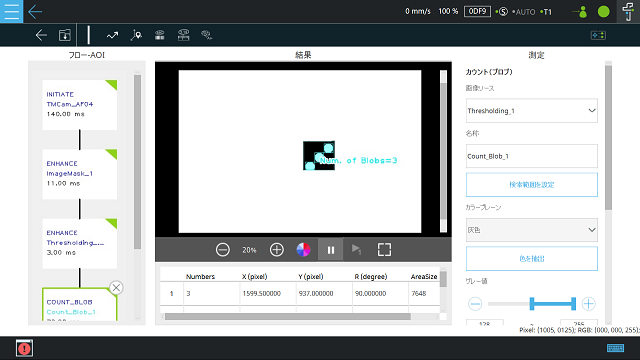Zoom out the result image
The width and height of the screenshot is (640, 360).
coord(222,249)
